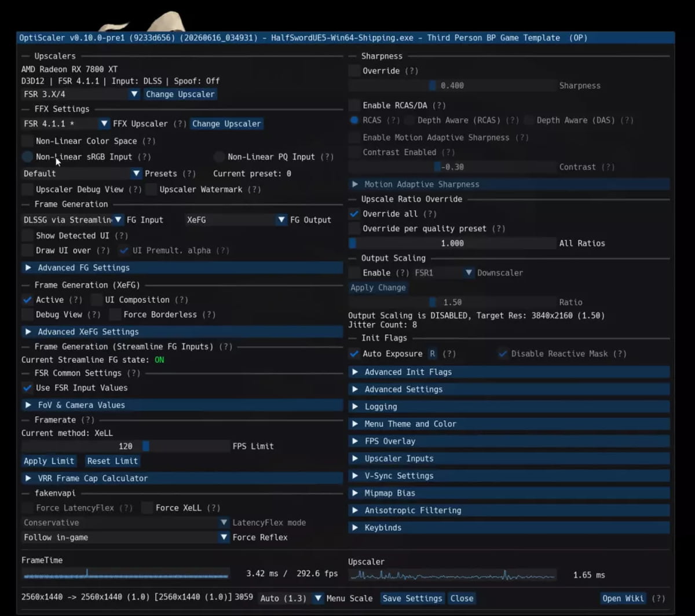Click the R reset button beside Auto Exposure
The height and width of the screenshot is (616, 695).
(x=432, y=353)
